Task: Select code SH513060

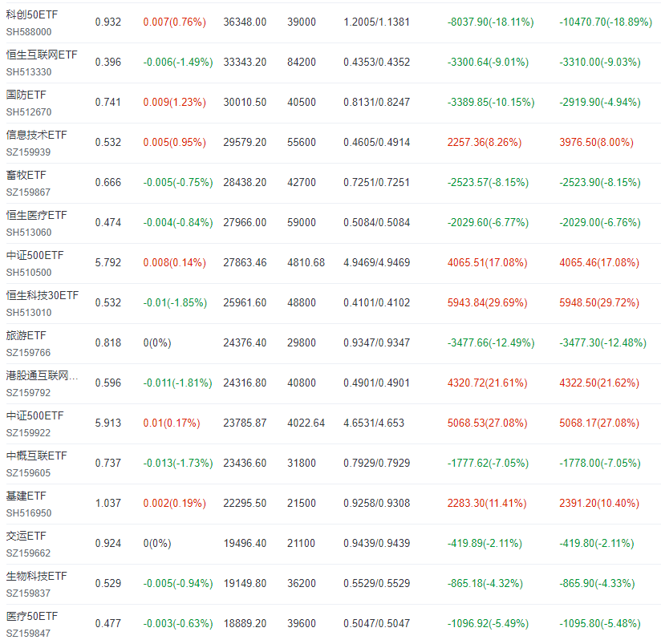Action: coord(29,233)
